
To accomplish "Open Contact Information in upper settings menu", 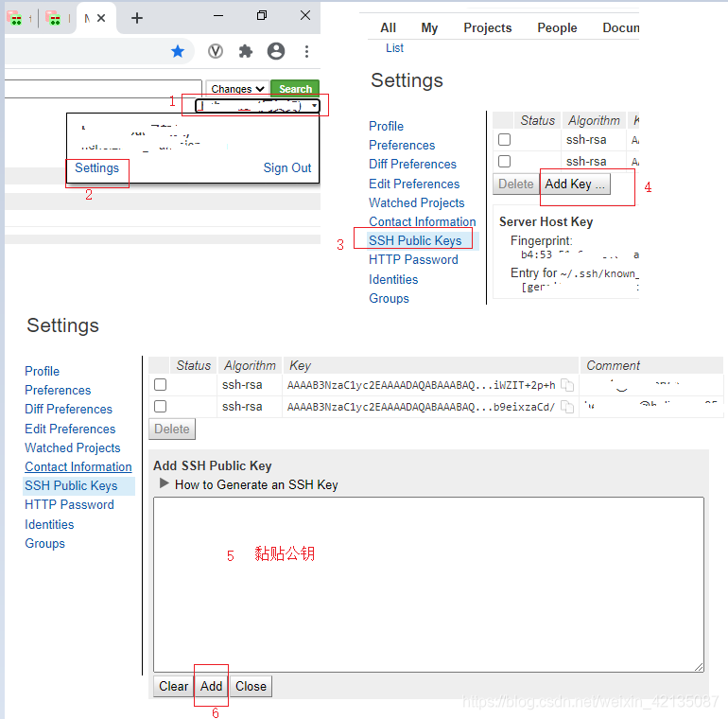I will (x=423, y=221).
